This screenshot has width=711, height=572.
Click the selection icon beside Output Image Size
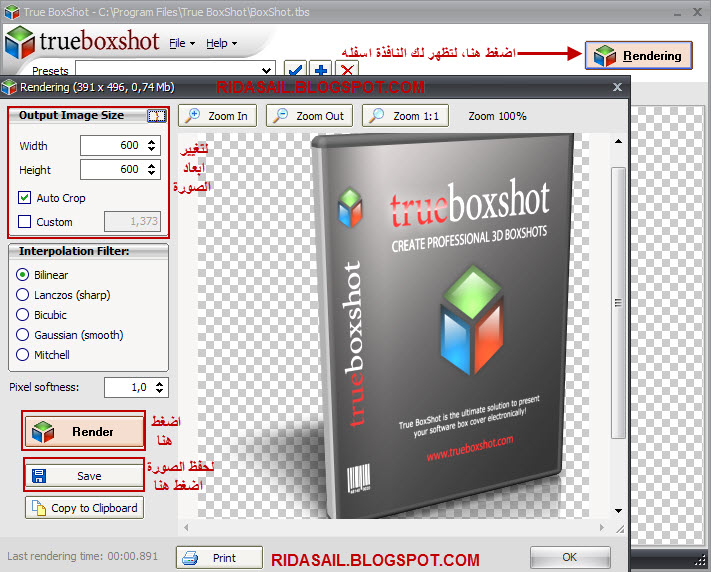click(157, 116)
